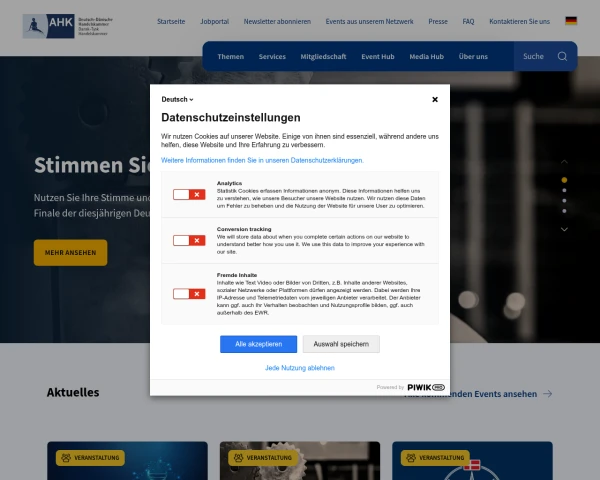The width and height of the screenshot is (600, 480).
Task: Open the Deutsch language dropdown in dialog
Action: tap(177, 100)
